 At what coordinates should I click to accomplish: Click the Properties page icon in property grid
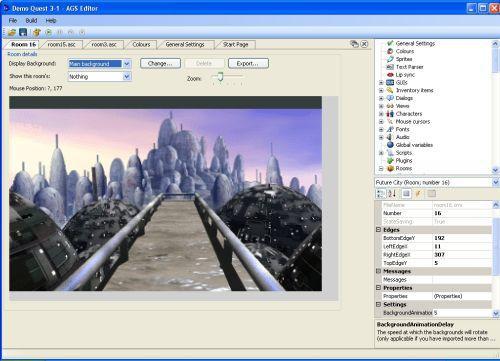coord(406,194)
